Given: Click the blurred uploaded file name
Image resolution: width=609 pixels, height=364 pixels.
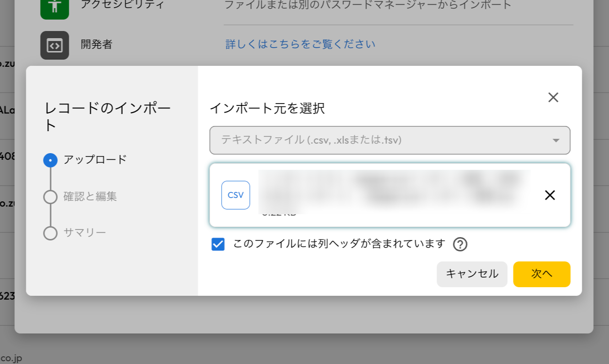Looking at the screenshot, I should pos(394,191).
